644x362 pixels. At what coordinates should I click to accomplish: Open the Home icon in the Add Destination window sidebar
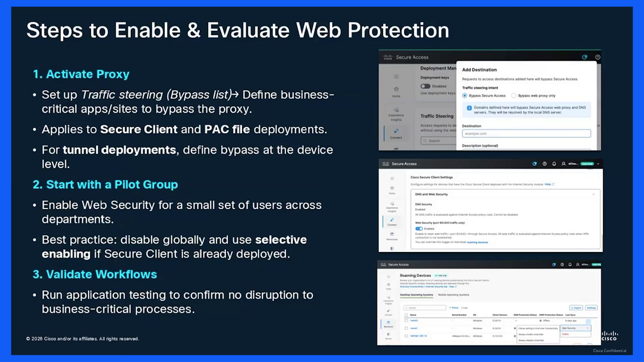[x=396, y=89]
